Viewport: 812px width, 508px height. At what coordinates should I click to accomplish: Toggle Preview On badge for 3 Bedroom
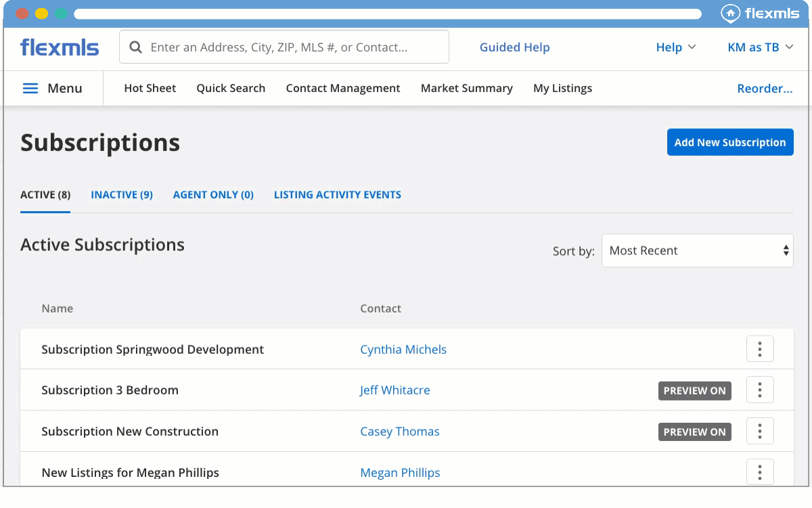click(694, 391)
